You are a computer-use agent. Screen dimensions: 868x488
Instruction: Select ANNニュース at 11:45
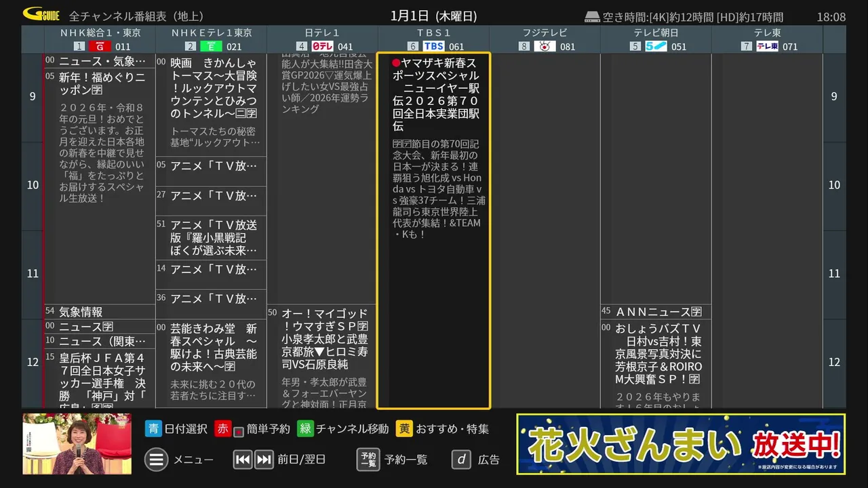[x=656, y=312]
